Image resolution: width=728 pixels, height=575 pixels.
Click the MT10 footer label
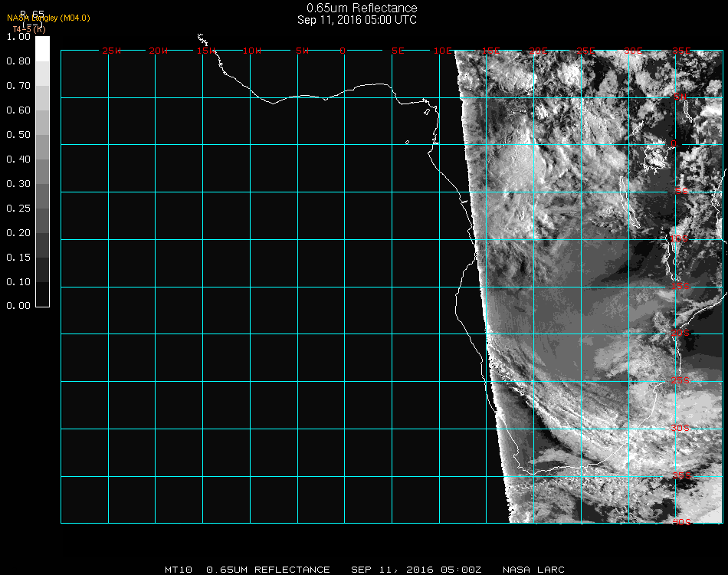pos(179,570)
